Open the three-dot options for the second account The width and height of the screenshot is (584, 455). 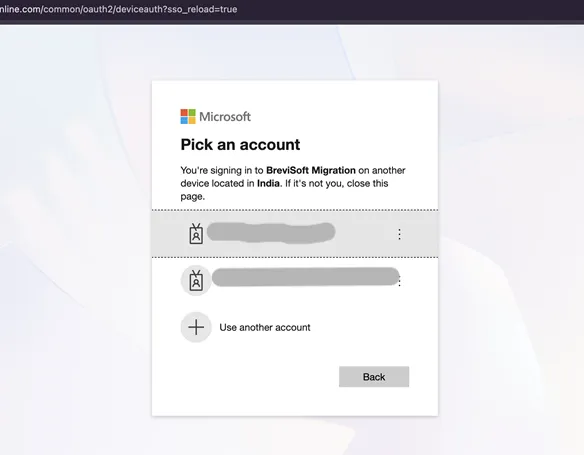pyautogui.click(x=400, y=281)
